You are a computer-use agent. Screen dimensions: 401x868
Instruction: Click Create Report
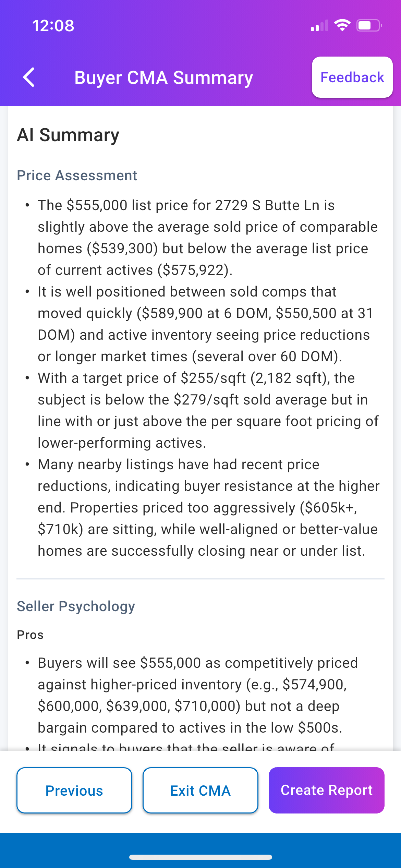(326, 790)
